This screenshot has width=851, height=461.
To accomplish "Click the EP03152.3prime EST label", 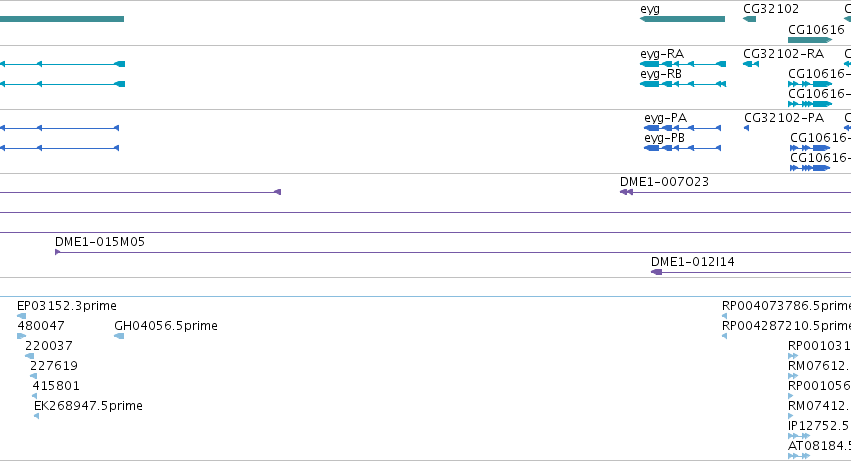I will click(x=67, y=306).
